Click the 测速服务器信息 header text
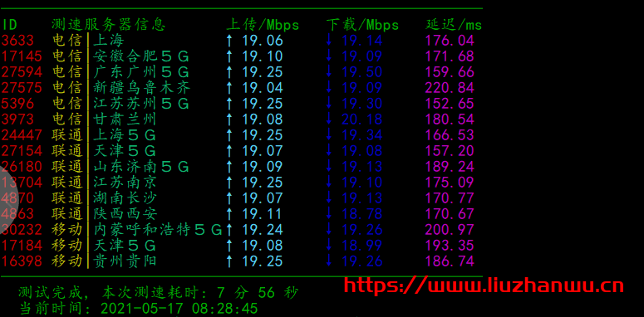This screenshot has height=317, width=644. pyautogui.click(x=108, y=25)
